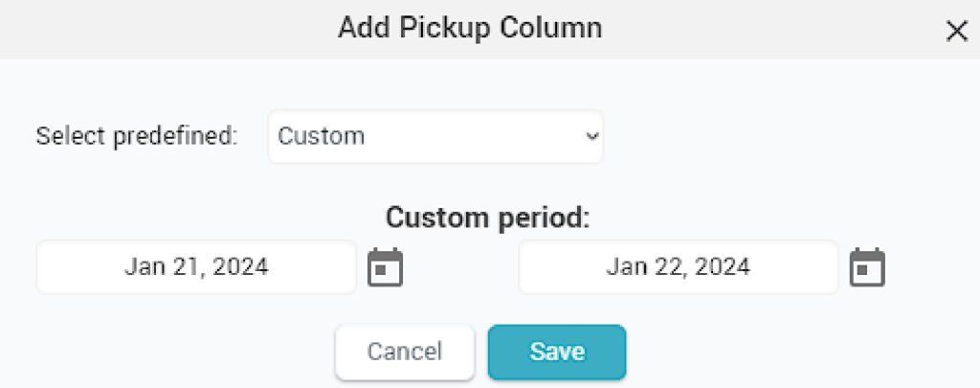980x388 pixels.
Task: Confirm with the teal Save button
Action: click(557, 352)
